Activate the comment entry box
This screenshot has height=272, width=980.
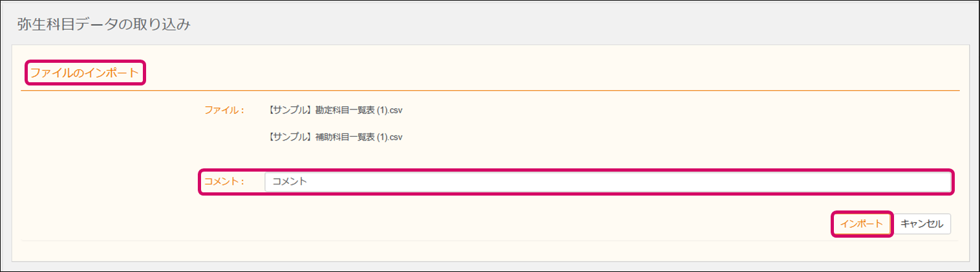click(608, 182)
